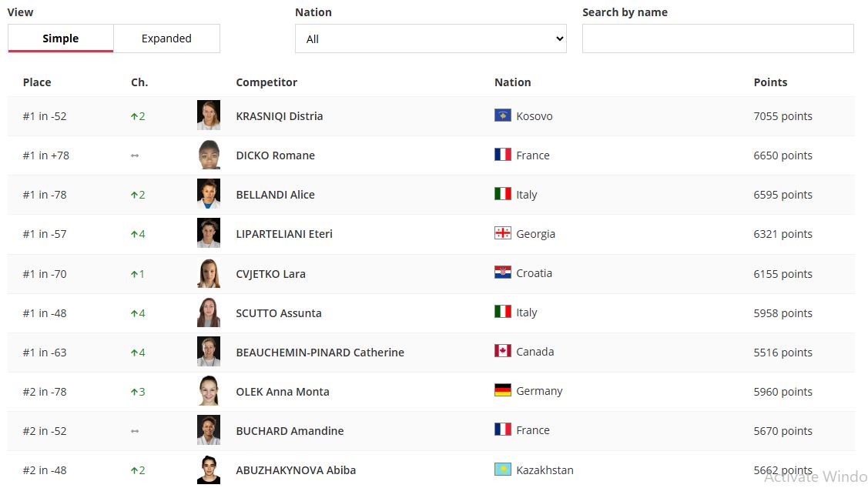Click the Place column header
868x488 pixels.
(37, 82)
